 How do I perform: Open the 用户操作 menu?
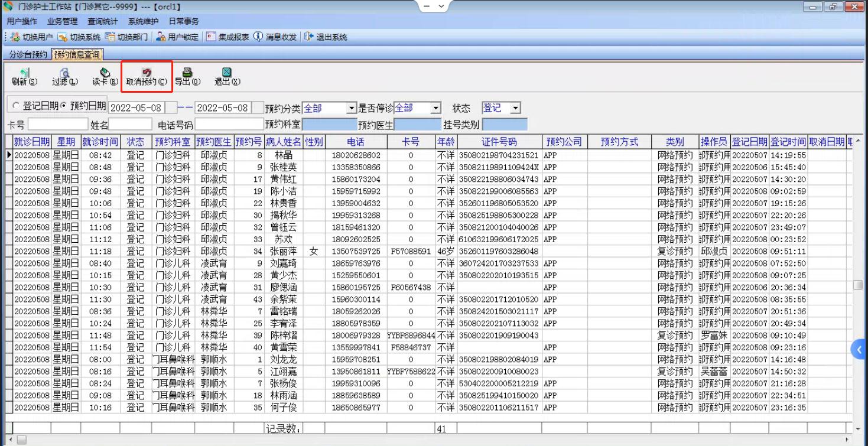22,21
